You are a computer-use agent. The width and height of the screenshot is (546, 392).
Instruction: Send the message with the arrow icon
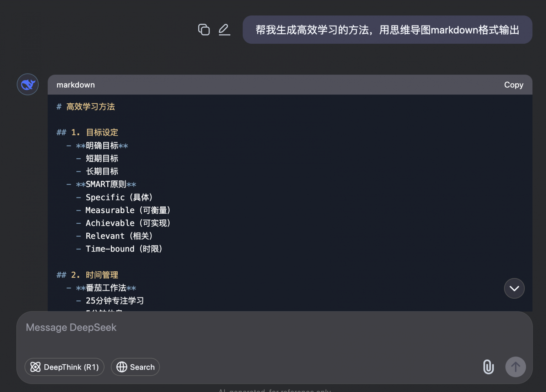point(515,367)
